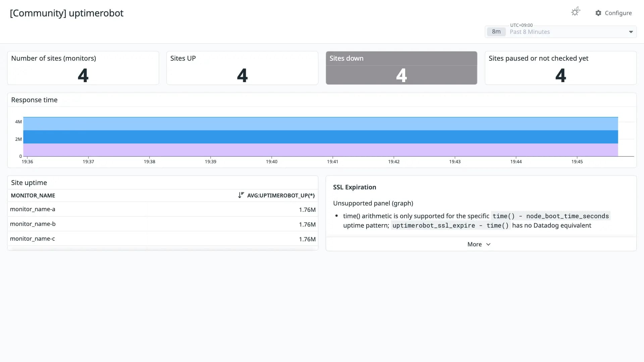
Task: Click the Number of sites (monitors) title
Action: pyautogui.click(x=54, y=58)
